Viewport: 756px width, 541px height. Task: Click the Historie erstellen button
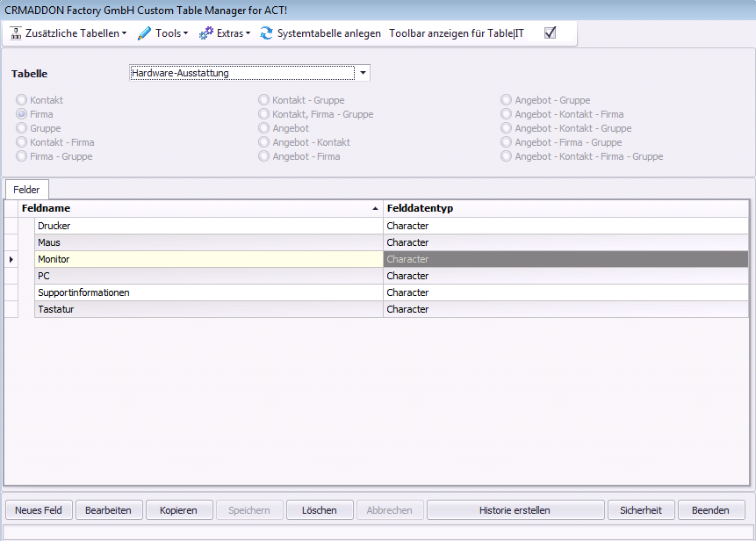(515, 510)
